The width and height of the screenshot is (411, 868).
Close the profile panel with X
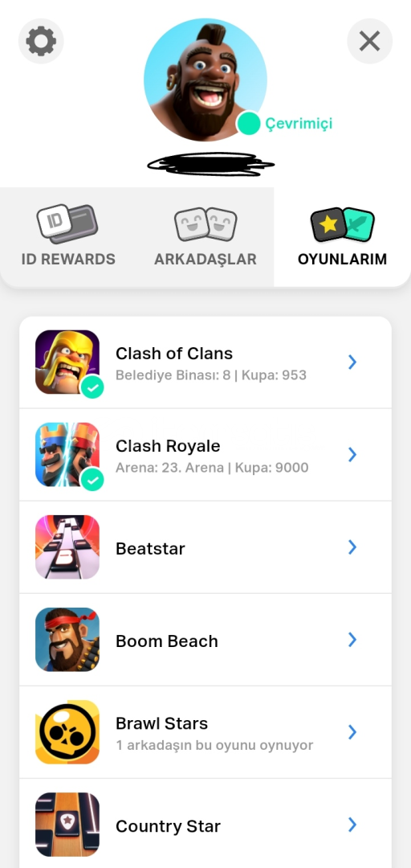[369, 41]
